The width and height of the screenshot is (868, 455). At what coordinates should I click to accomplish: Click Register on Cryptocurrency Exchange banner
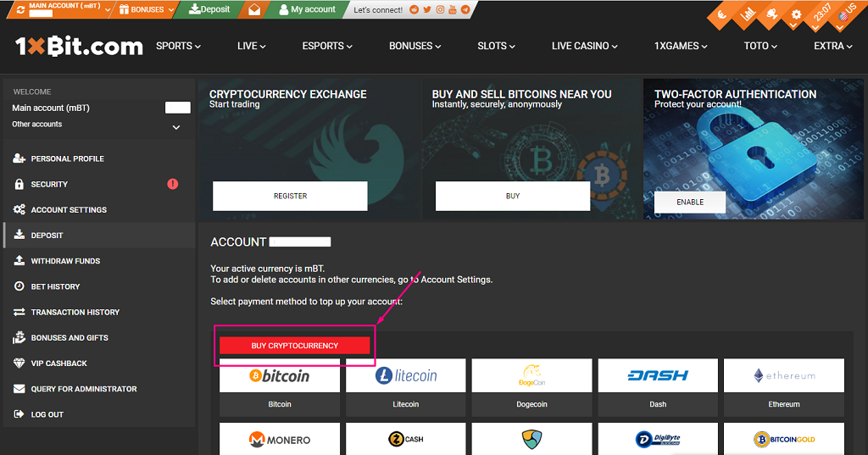(290, 196)
